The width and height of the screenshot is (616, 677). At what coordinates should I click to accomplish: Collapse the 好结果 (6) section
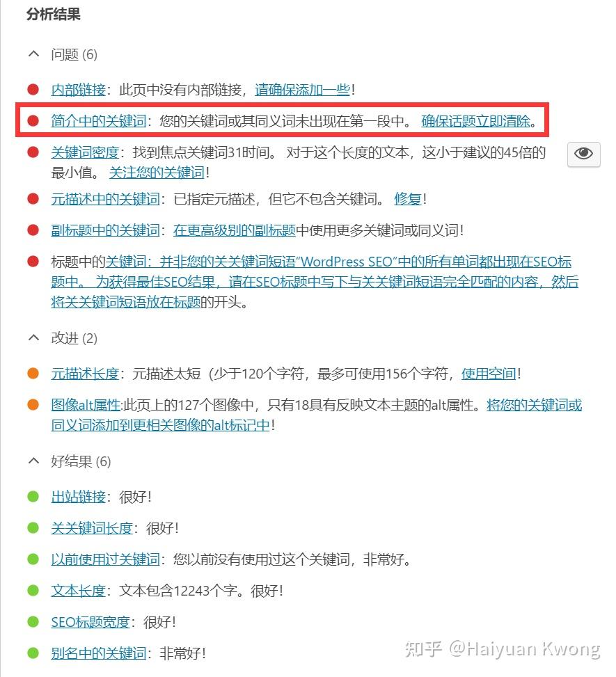tap(33, 461)
